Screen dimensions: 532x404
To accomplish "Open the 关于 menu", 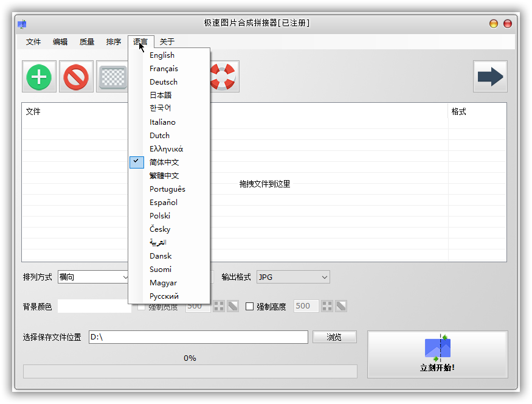I will coord(167,42).
